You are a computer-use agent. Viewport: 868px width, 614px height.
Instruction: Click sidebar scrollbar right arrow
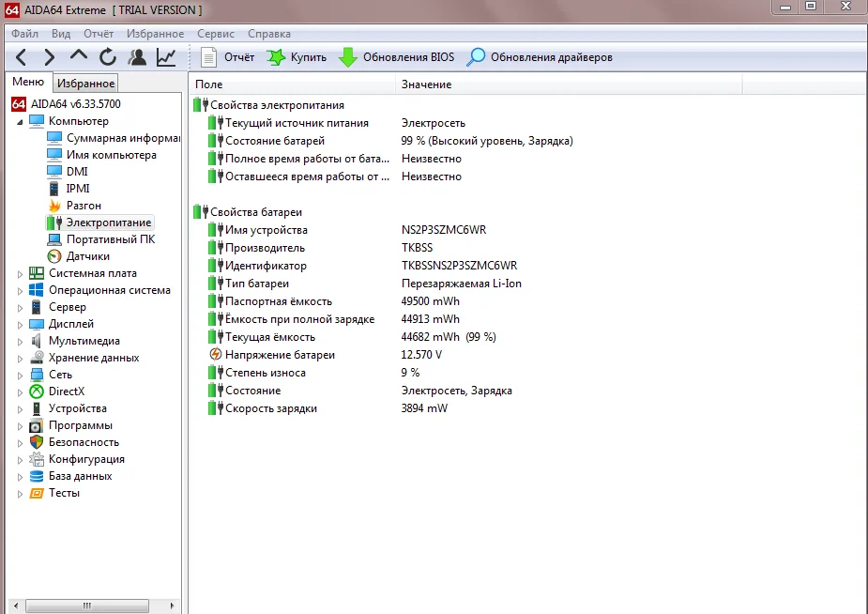point(172,606)
